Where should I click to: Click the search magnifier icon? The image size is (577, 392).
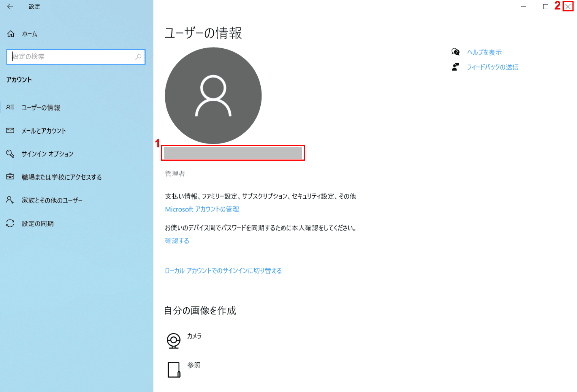pos(138,57)
